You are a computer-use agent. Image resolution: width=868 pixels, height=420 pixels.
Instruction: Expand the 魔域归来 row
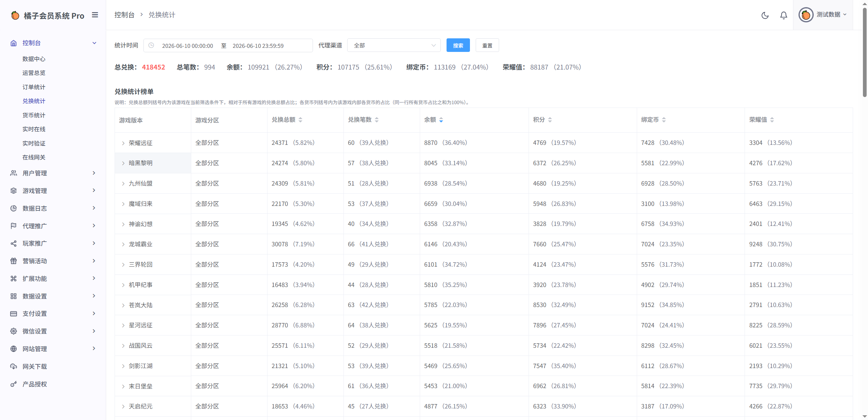coord(123,204)
